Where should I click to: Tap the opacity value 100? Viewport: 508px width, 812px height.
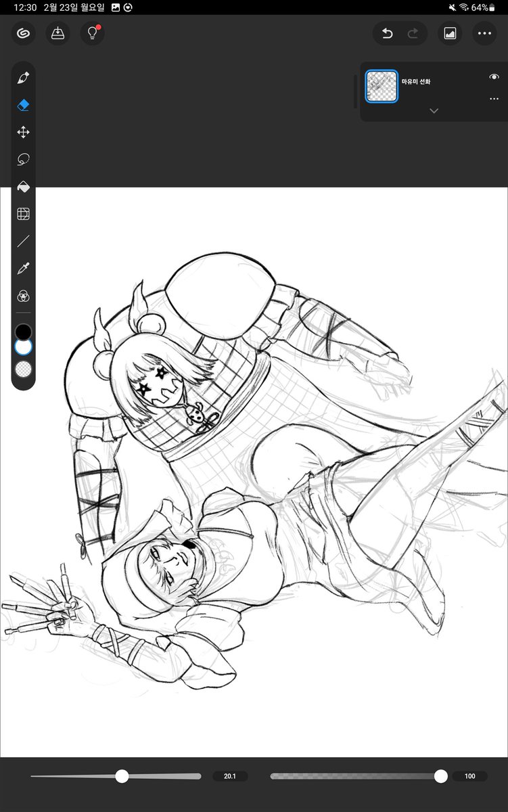coord(469,776)
